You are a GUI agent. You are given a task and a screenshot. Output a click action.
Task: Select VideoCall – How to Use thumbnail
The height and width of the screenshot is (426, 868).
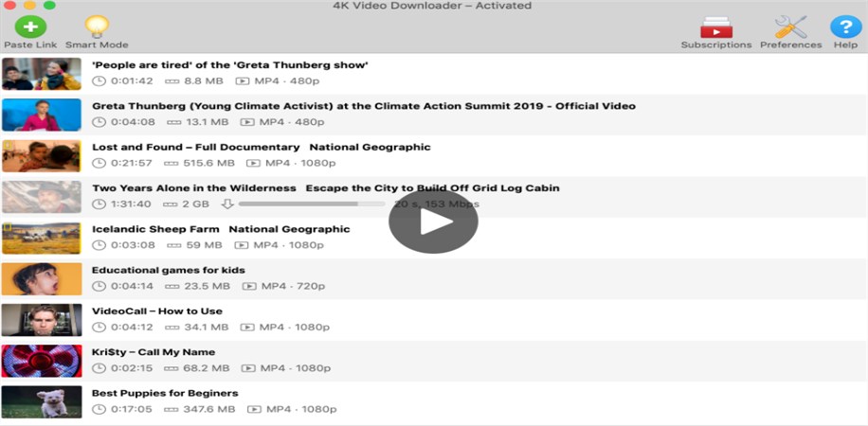click(42, 319)
